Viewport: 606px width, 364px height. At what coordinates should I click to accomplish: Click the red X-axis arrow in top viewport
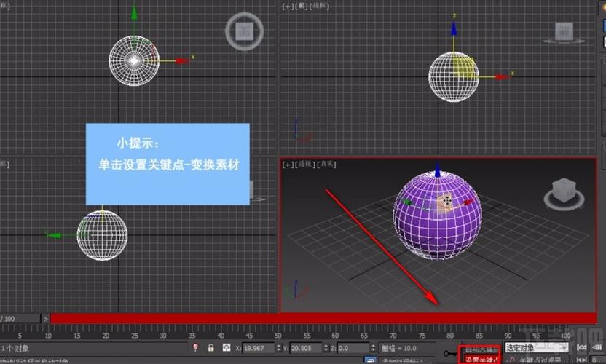[181, 61]
